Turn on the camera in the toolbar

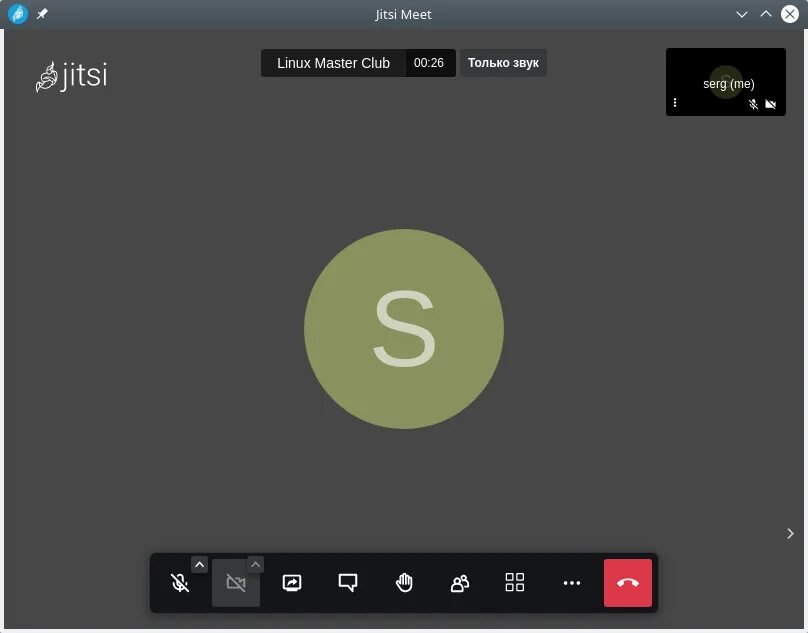(236, 583)
